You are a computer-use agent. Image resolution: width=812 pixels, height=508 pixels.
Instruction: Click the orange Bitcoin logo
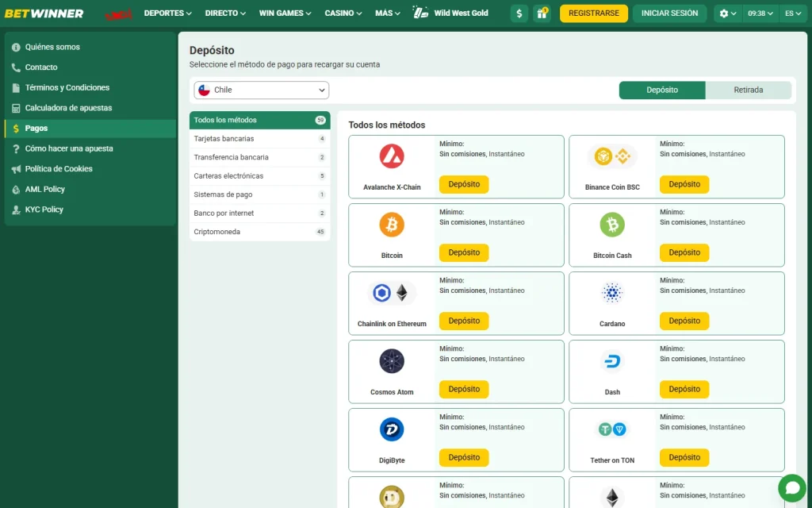392,225
